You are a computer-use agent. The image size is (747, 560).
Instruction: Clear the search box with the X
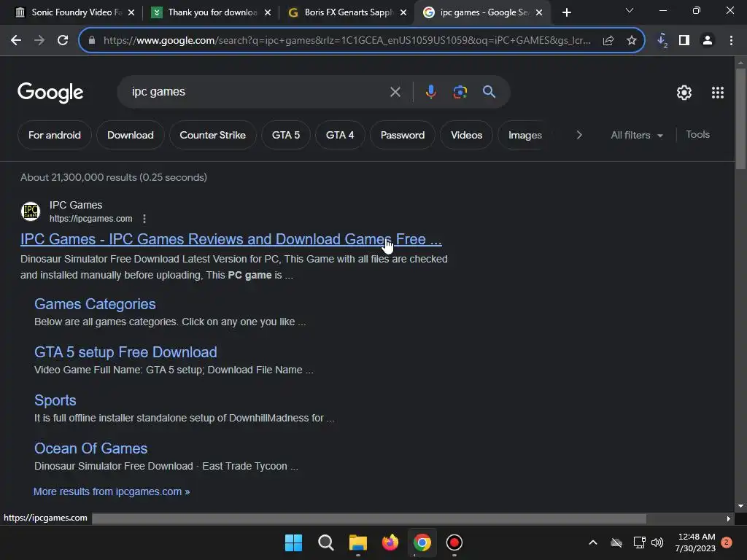click(395, 92)
